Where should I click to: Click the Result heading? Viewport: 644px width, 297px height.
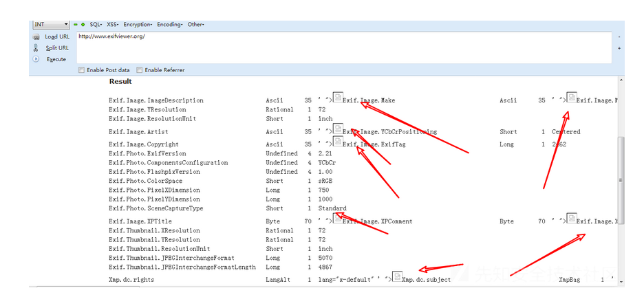(120, 82)
